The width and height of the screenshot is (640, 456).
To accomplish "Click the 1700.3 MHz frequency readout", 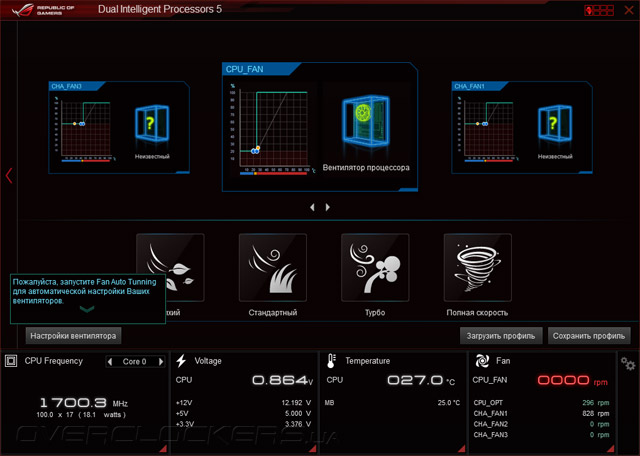I will pyautogui.click(x=84, y=403).
